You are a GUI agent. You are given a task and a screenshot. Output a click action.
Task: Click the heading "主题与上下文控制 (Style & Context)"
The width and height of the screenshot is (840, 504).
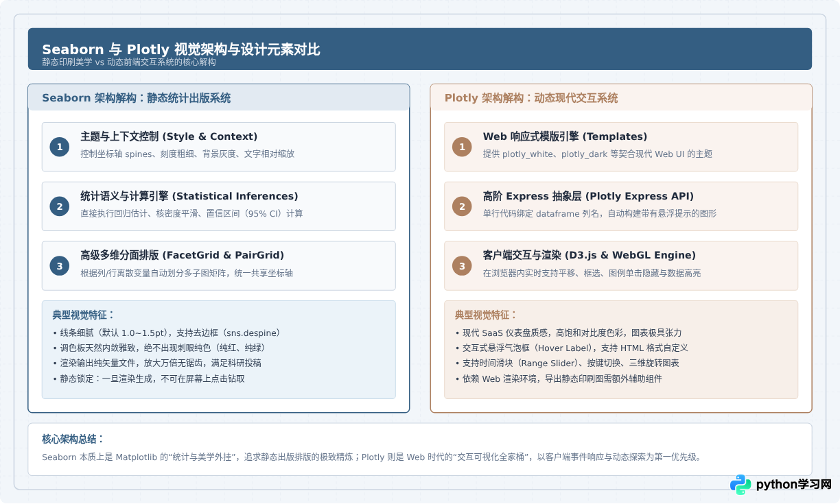point(169,136)
